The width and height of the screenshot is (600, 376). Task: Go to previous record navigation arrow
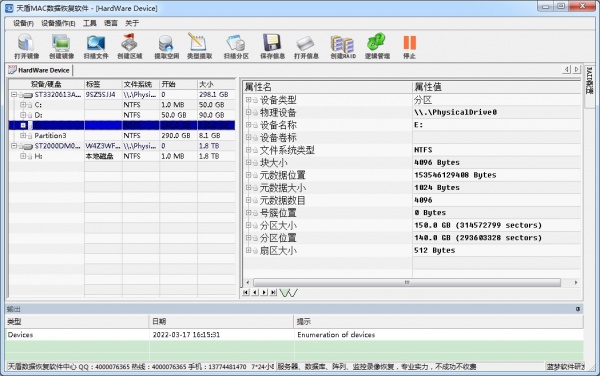coord(255,292)
